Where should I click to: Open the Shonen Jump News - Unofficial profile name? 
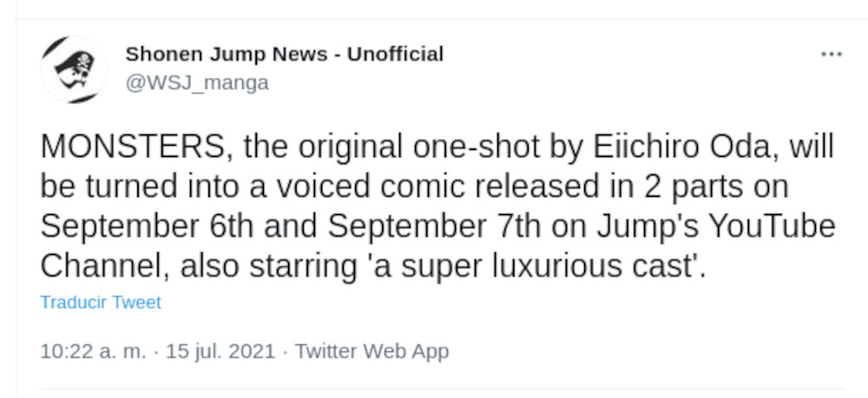[x=284, y=54]
